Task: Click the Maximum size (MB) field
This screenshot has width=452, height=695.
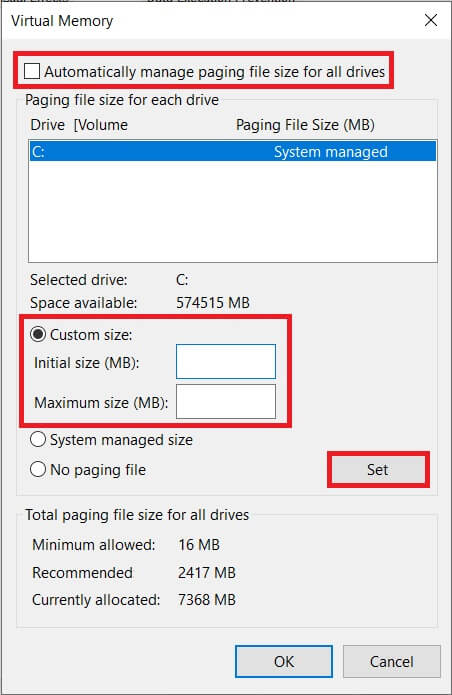Action: (x=226, y=402)
